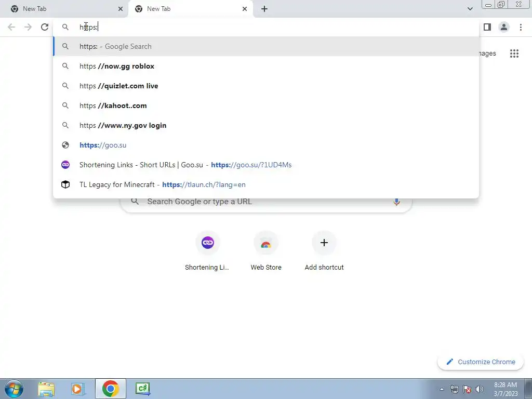
Task: Click the Minecraft cube icon in suggestions
Action: coord(65,184)
